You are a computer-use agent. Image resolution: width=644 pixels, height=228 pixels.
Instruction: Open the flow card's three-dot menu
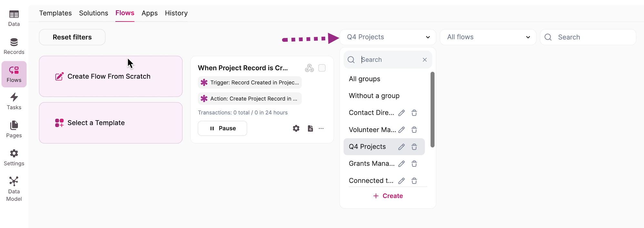tap(321, 128)
